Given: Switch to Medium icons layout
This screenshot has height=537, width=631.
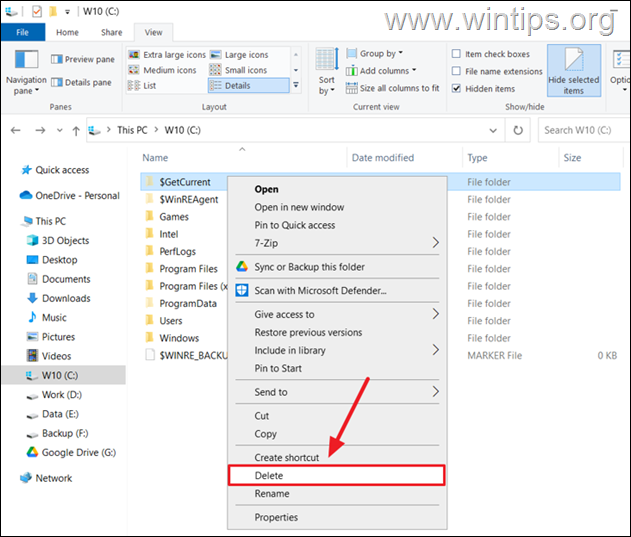Looking at the screenshot, I should (x=162, y=70).
